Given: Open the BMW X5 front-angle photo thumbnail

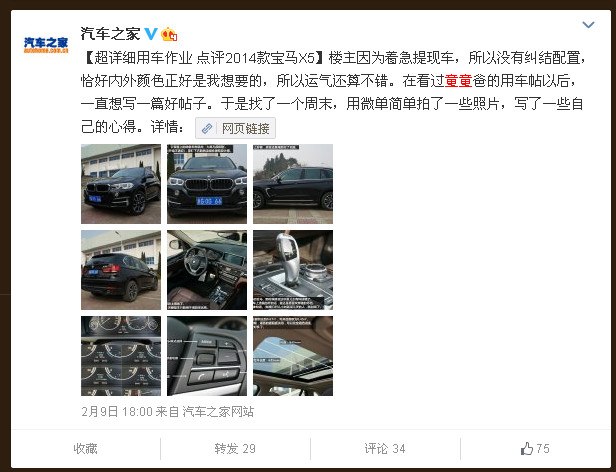Looking at the screenshot, I should pos(121,184).
